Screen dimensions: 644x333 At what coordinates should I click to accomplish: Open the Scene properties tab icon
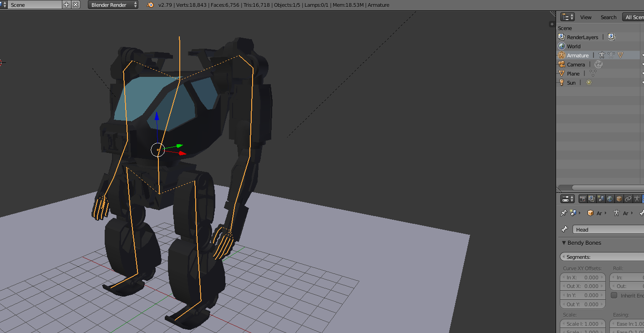(x=601, y=199)
